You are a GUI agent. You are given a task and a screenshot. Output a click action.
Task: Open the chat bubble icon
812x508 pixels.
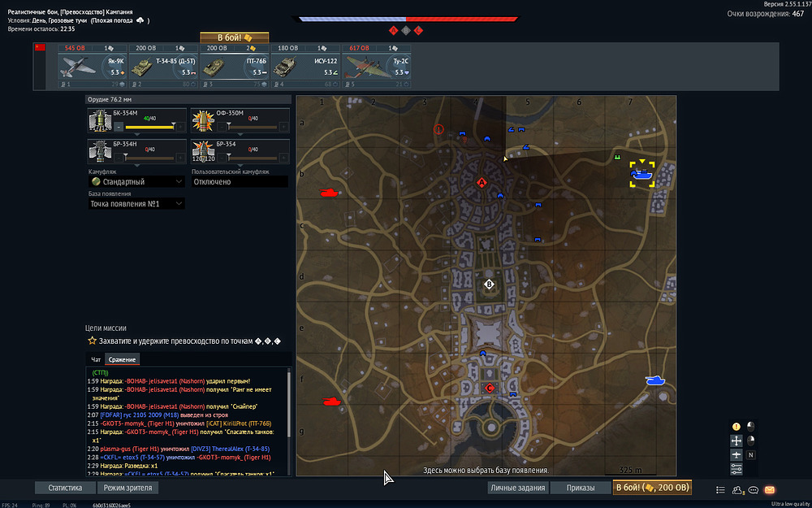754,490
